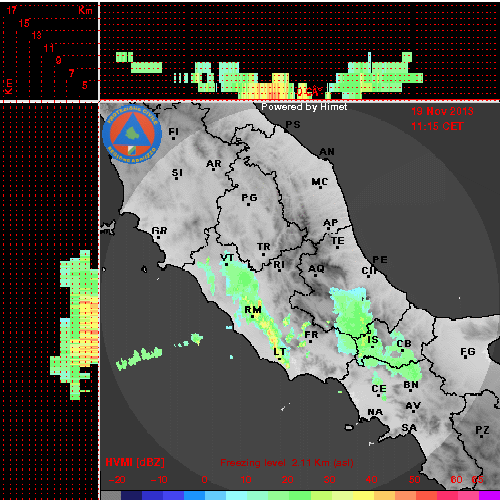Click the AN city label on map
Screen dimensions: 500x500
click(x=327, y=152)
